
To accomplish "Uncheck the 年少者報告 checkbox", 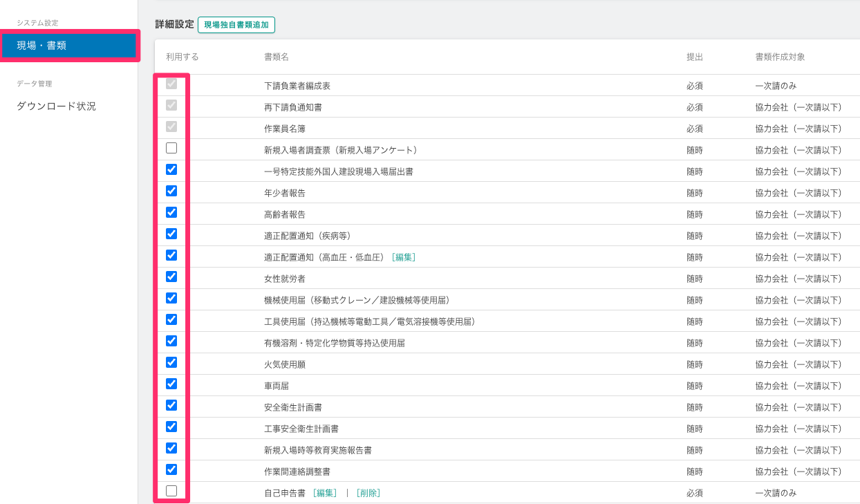I will pos(171,191).
